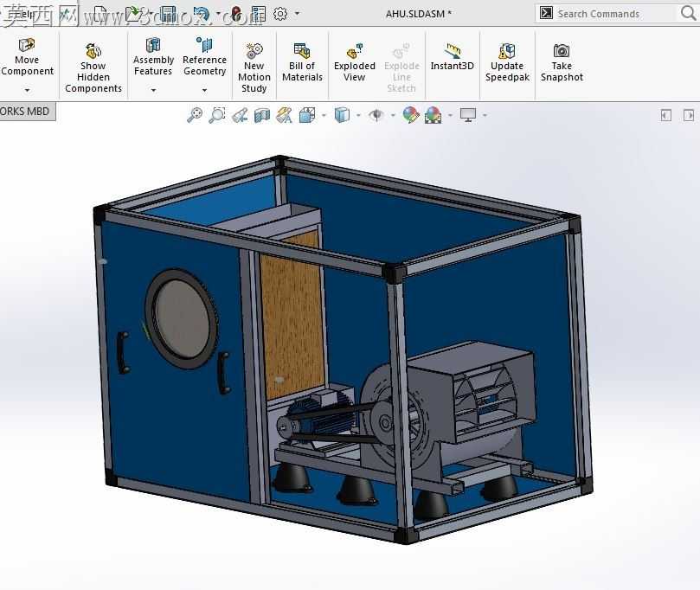
Task: Click the right panel expand button
Action: click(689, 116)
